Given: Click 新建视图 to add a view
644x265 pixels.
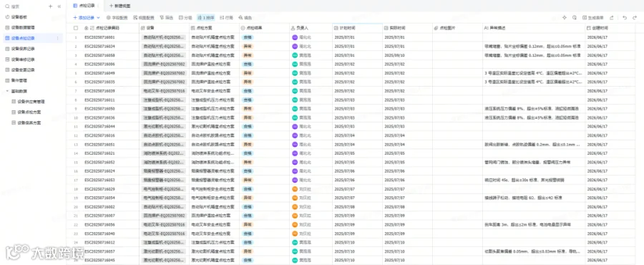Looking at the screenshot, I should tap(120, 6).
